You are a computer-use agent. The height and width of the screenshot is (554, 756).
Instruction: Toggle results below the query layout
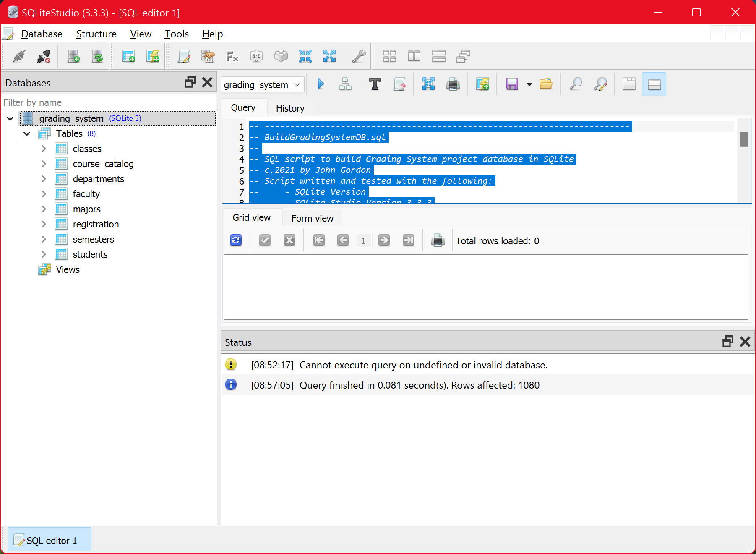tap(654, 84)
